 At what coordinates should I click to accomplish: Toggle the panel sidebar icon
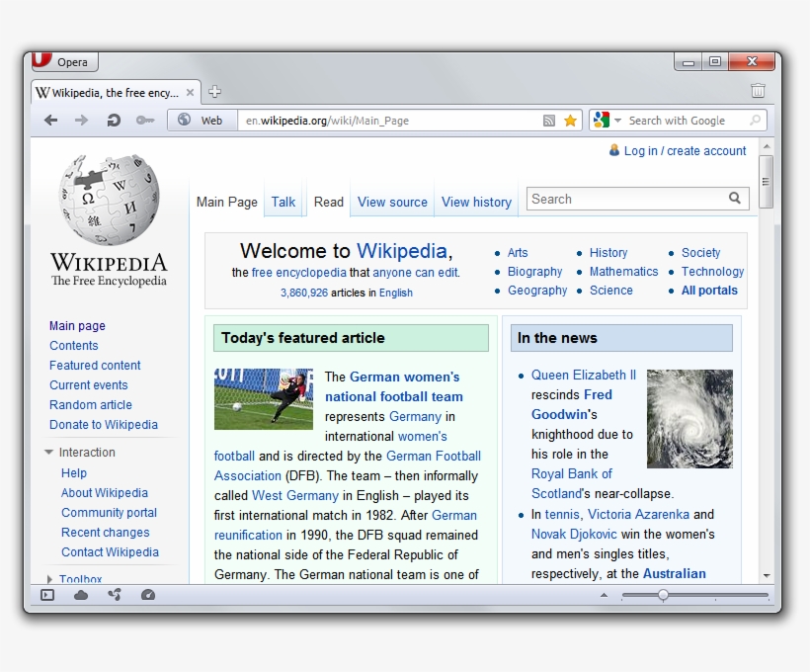tap(47, 595)
